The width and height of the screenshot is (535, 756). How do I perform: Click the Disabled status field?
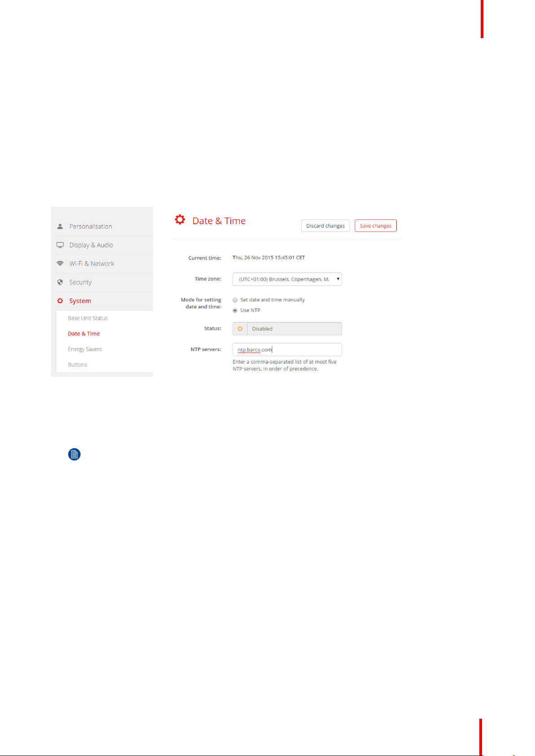click(287, 328)
